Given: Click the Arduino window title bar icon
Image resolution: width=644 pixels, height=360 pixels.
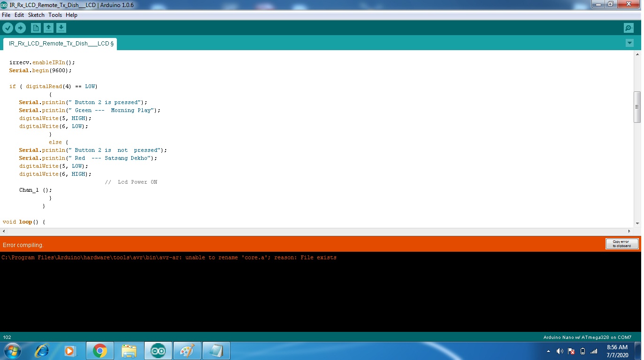Looking at the screenshot, I should click(4, 5).
